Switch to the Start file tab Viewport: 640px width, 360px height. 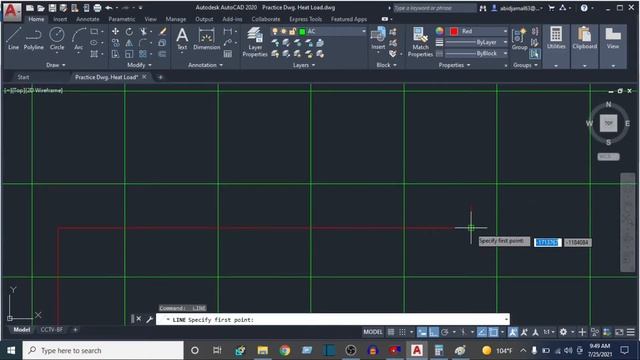(x=23, y=77)
